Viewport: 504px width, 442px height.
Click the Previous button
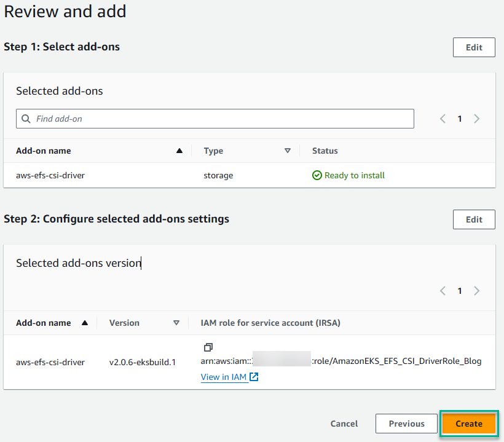tap(406, 424)
